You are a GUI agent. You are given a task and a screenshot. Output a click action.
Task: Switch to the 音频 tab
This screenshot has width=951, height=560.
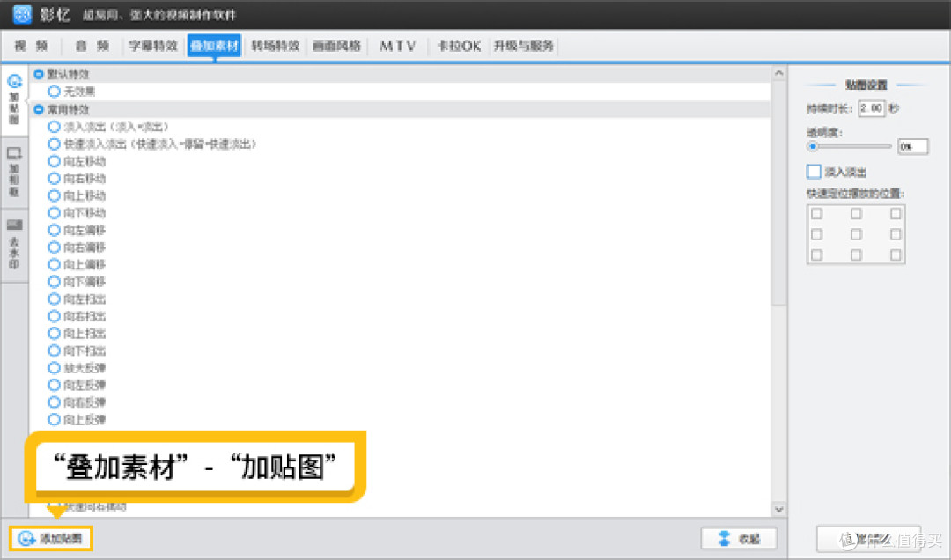[92, 46]
